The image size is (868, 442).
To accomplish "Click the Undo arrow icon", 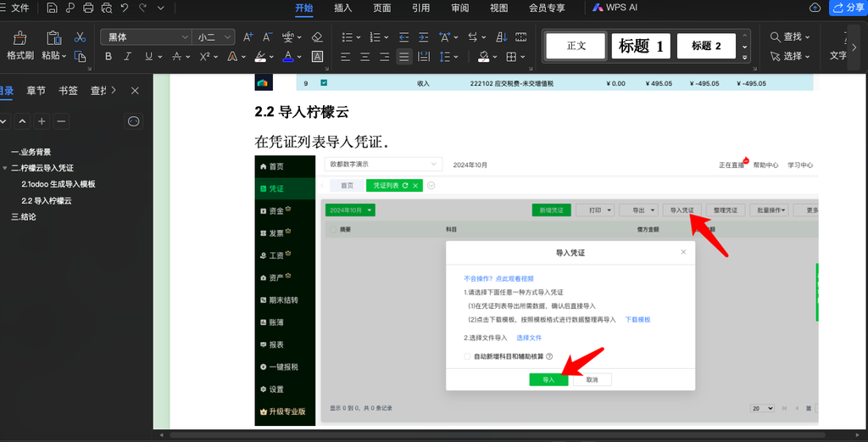I will pos(125,8).
